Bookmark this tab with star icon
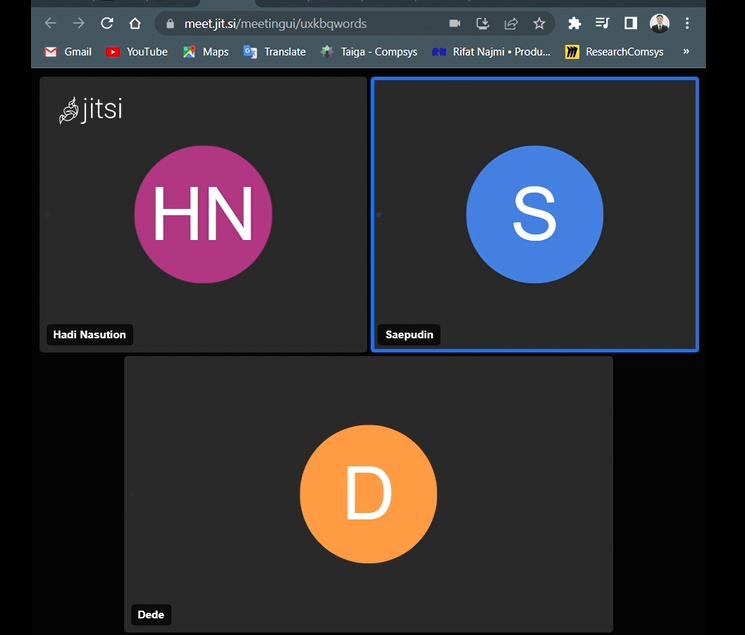Image resolution: width=745 pixels, height=635 pixels. [x=539, y=23]
